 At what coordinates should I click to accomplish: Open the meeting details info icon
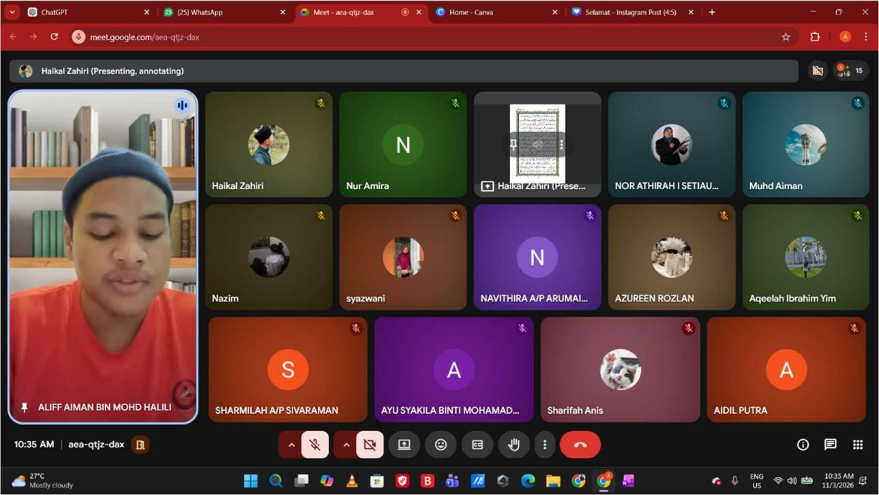tap(802, 445)
